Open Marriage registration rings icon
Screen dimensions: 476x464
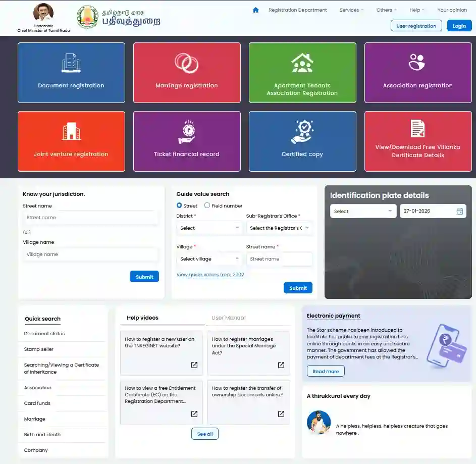pyautogui.click(x=187, y=63)
